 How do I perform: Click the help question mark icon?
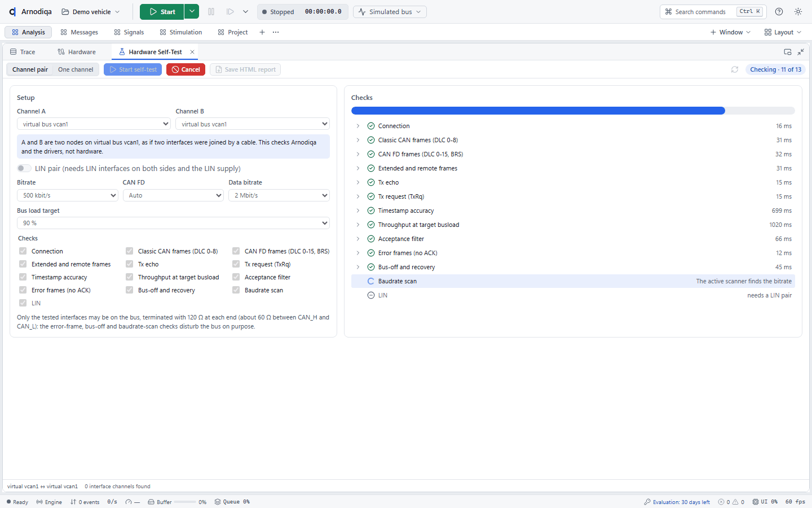pos(779,12)
